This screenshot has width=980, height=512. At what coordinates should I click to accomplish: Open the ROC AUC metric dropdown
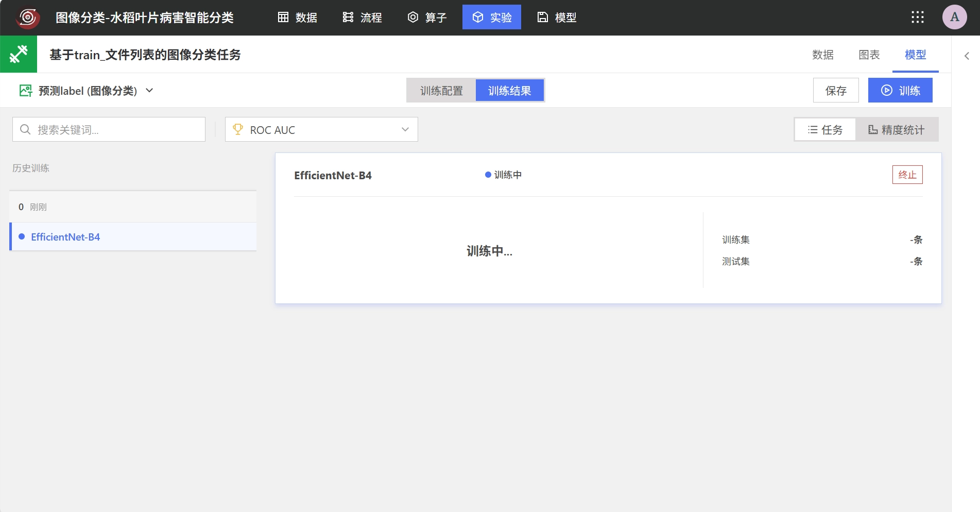point(321,129)
